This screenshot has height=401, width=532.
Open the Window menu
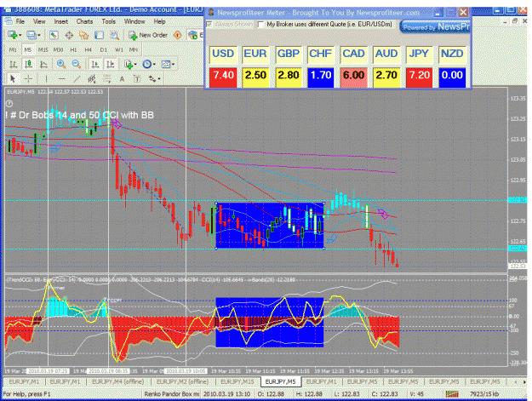pos(134,22)
